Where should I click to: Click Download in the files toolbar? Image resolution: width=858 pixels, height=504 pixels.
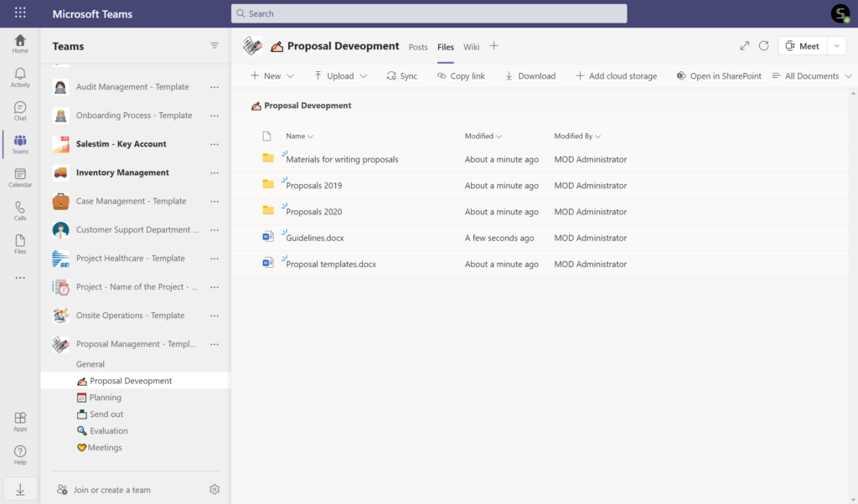(x=530, y=76)
